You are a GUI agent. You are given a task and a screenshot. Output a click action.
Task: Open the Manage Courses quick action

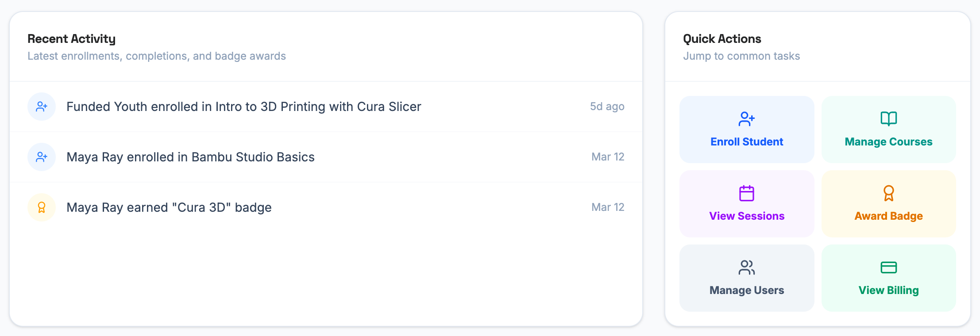[888, 130]
